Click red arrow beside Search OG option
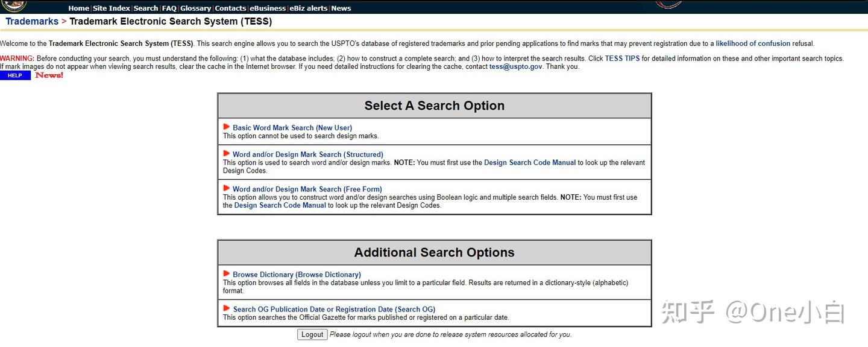The width and height of the screenshot is (868, 347). click(x=227, y=308)
